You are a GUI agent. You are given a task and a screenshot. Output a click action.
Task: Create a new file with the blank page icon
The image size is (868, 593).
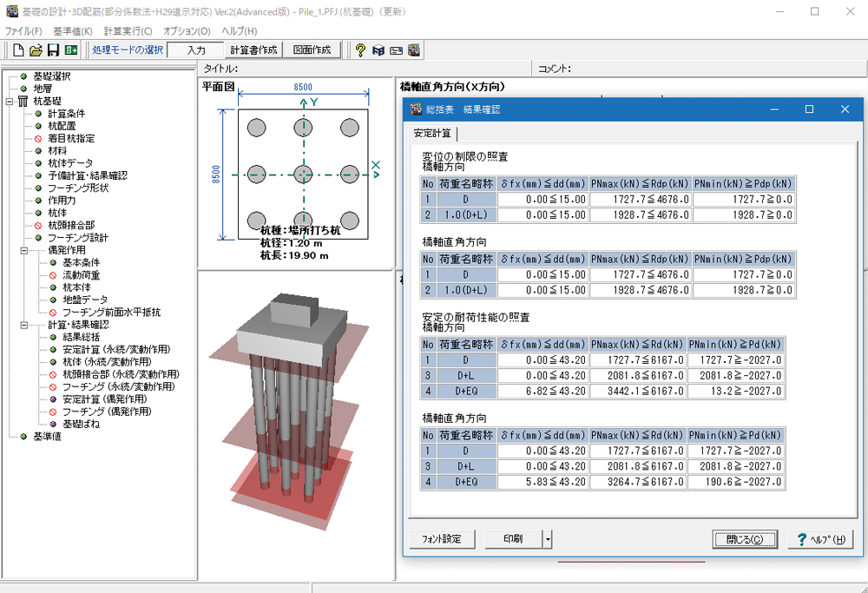[18, 50]
